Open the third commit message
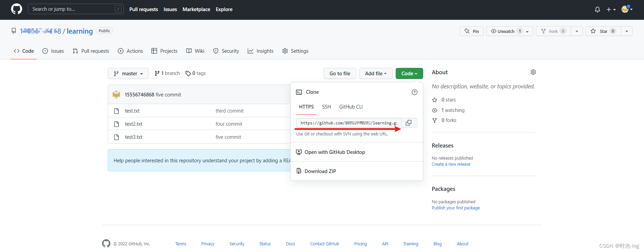The height and width of the screenshot is (252, 644). point(230,111)
